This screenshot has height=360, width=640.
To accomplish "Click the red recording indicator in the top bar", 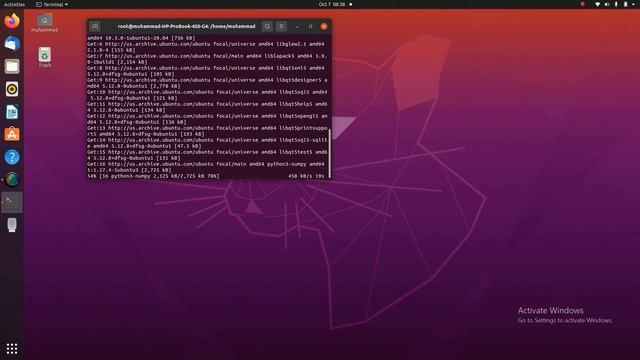I will click(583, 4).
